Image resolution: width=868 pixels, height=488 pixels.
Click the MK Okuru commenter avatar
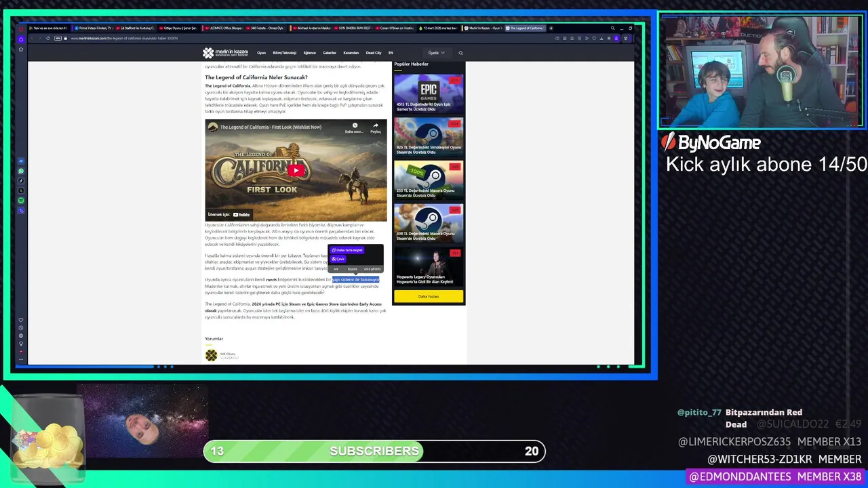click(211, 355)
